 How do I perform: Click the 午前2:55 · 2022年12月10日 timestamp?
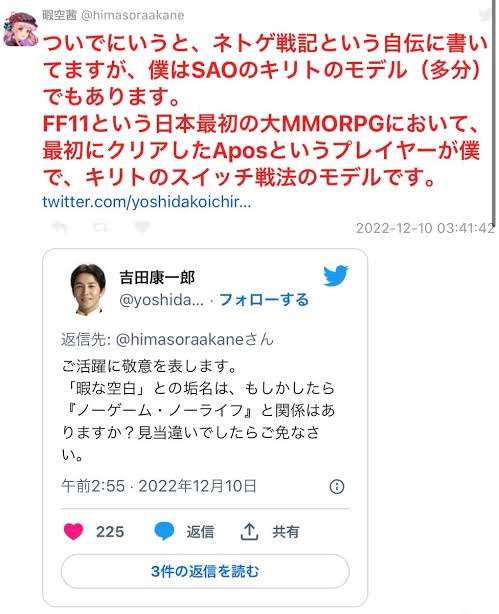pyautogui.click(x=159, y=486)
